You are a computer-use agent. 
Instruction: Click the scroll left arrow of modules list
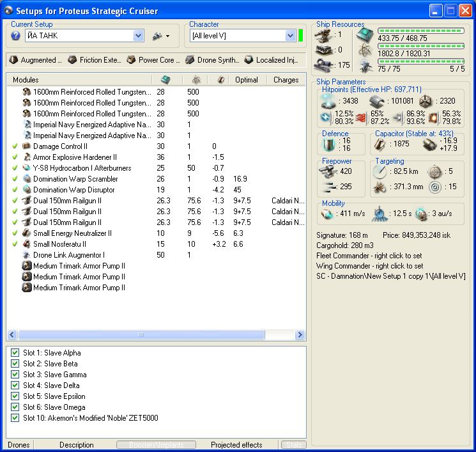click(x=12, y=335)
